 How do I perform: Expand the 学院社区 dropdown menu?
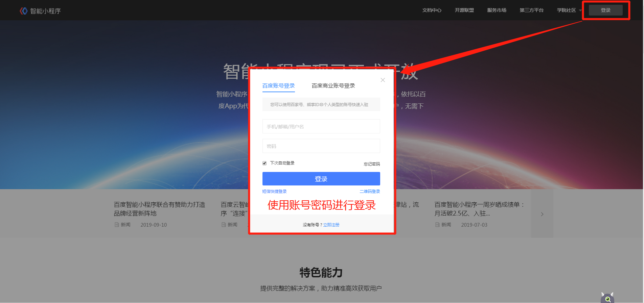(x=569, y=10)
